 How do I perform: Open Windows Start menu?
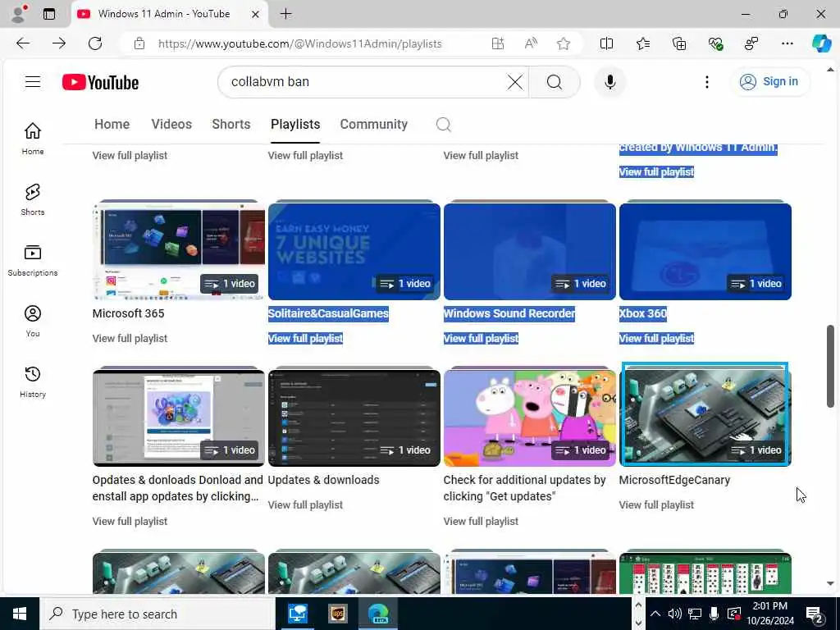20,614
